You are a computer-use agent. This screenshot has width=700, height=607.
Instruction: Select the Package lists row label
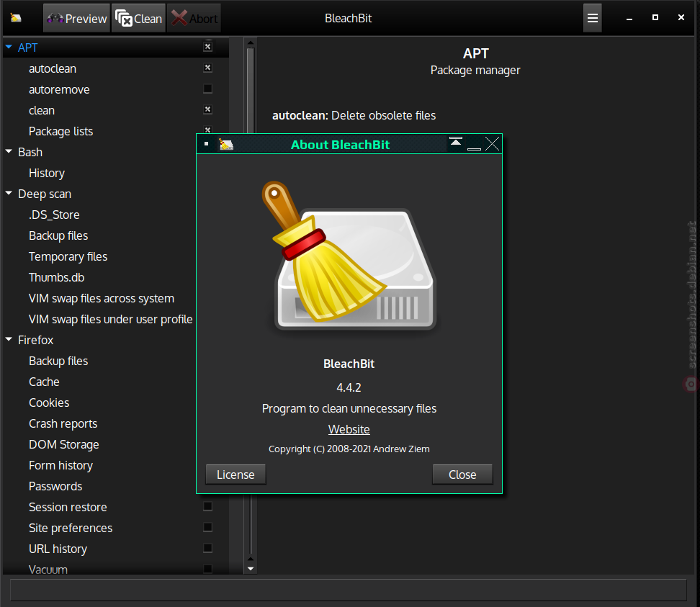(x=60, y=131)
